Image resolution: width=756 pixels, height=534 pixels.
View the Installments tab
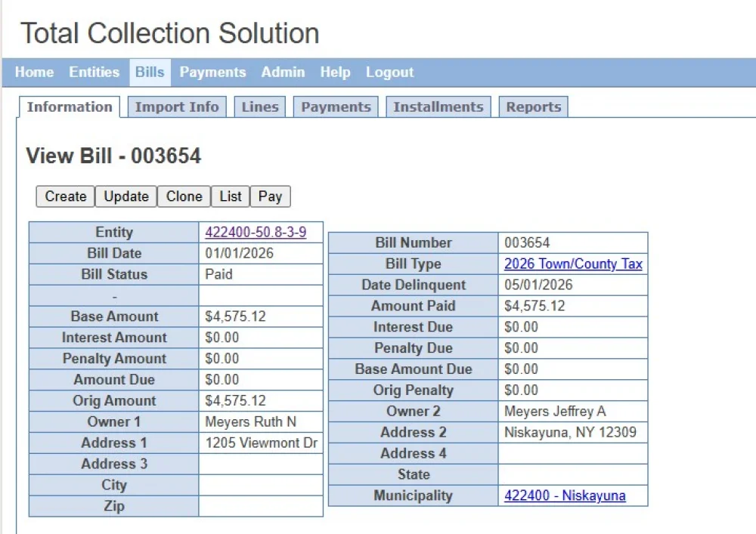coord(438,107)
